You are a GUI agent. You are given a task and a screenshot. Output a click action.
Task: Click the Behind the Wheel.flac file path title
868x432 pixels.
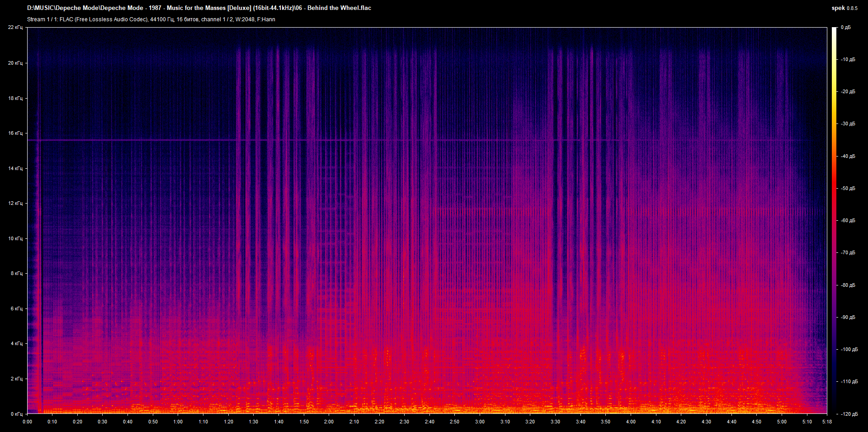pos(199,8)
